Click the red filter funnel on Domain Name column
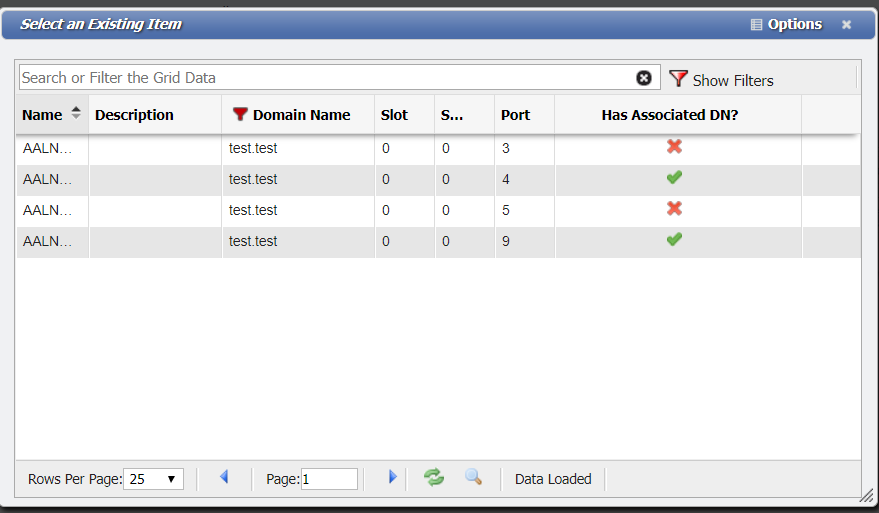The image size is (879, 513). point(240,115)
